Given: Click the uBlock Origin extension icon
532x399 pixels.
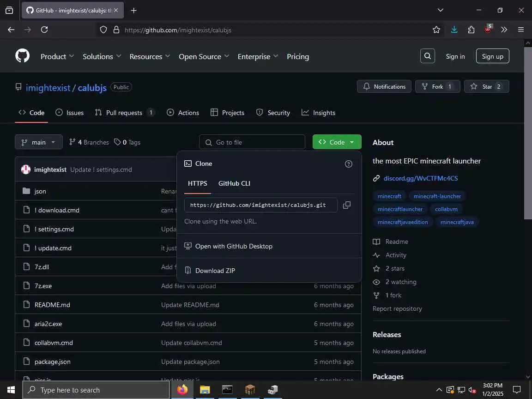Looking at the screenshot, I should 488,29.
